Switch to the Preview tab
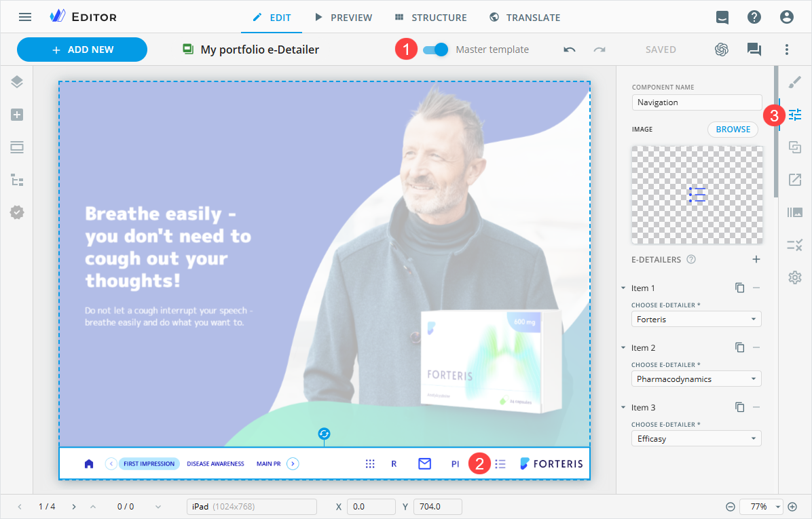Viewport: 812px width, 519px height. 343,18
